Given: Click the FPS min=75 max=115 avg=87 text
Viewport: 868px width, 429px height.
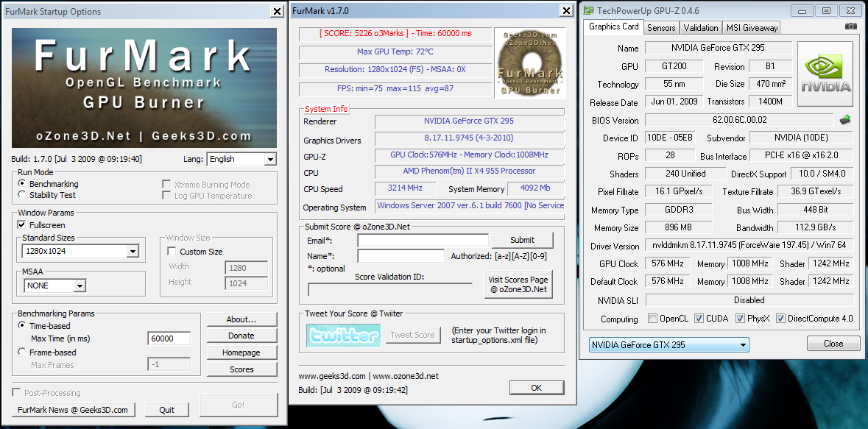Looking at the screenshot, I should 395,88.
